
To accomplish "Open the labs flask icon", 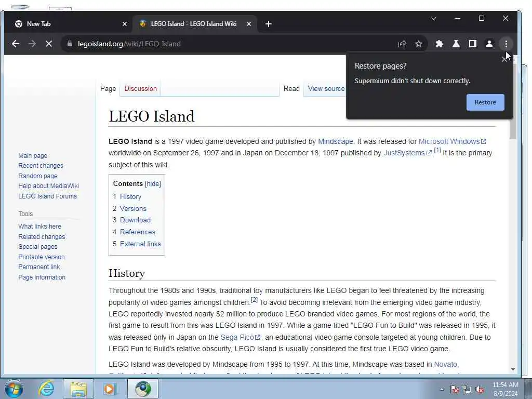I will [x=456, y=44].
